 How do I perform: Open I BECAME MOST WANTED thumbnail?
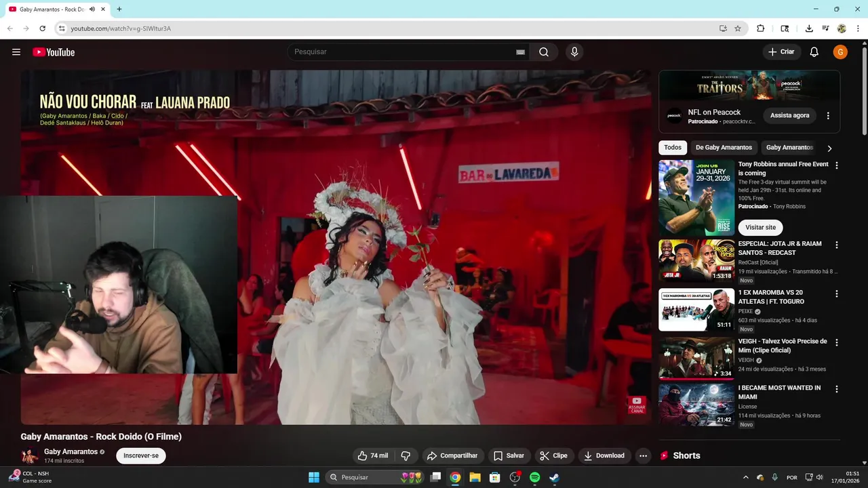[696, 405]
